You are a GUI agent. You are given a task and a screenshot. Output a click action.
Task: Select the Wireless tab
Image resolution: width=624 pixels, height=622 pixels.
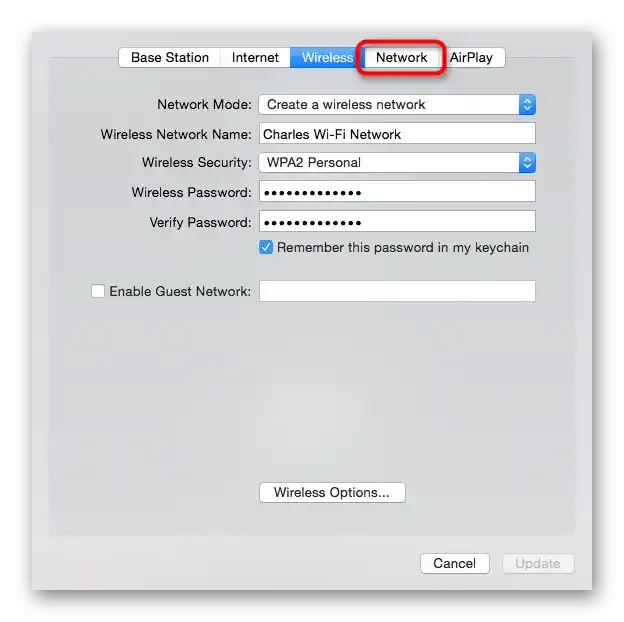[x=327, y=58]
